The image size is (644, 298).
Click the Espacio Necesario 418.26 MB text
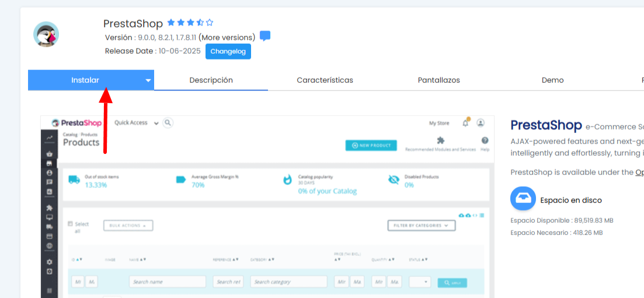[556, 233]
